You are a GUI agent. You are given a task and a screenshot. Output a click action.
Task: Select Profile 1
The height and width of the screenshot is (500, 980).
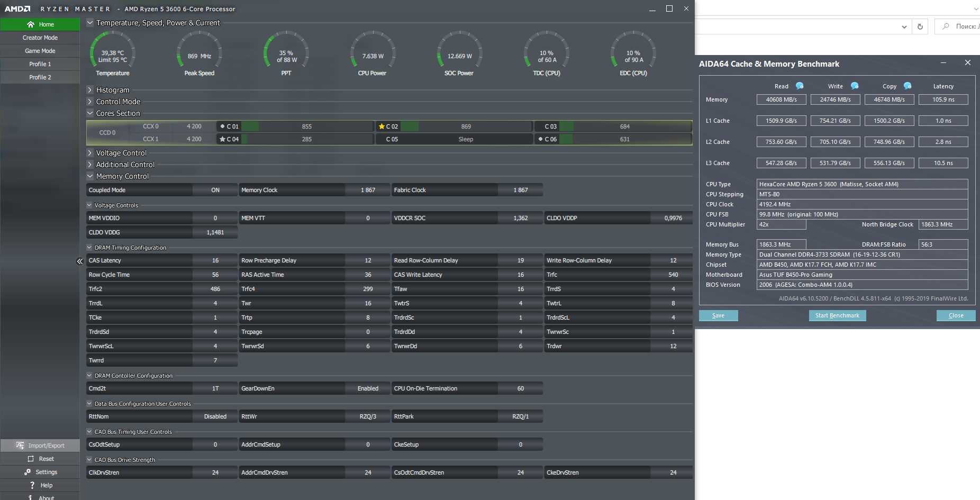tap(40, 64)
